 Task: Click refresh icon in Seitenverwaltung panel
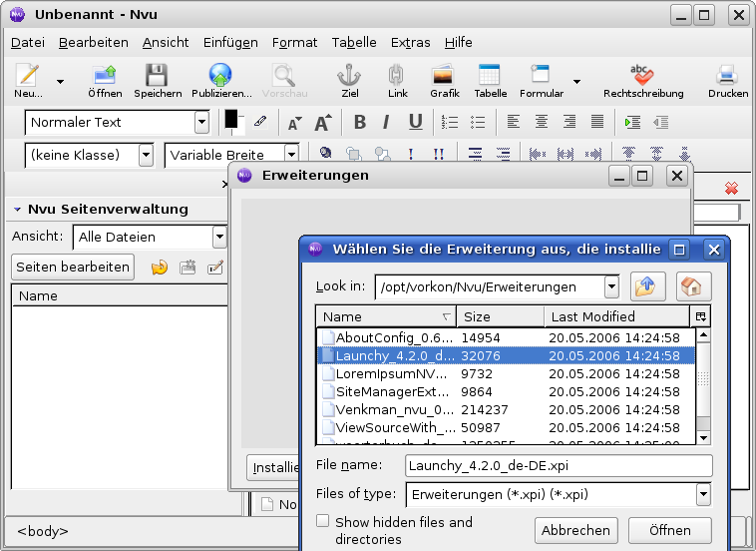[x=160, y=267]
